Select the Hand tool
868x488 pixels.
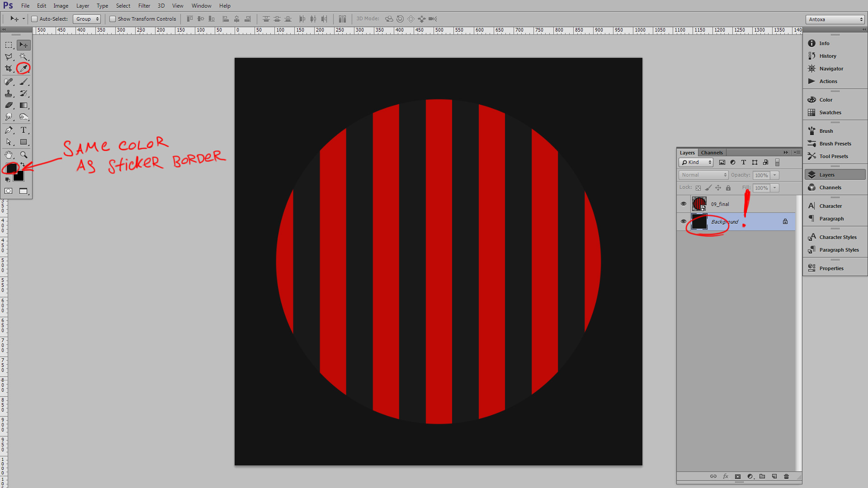pos(9,155)
